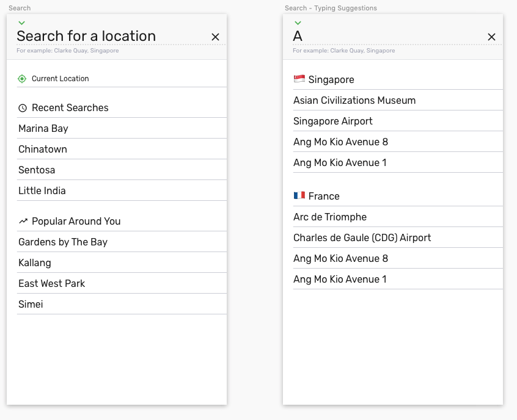Click the Recent Searches clock icon
Image resolution: width=517 pixels, height=420 pixels.
(x=23, y=108)
